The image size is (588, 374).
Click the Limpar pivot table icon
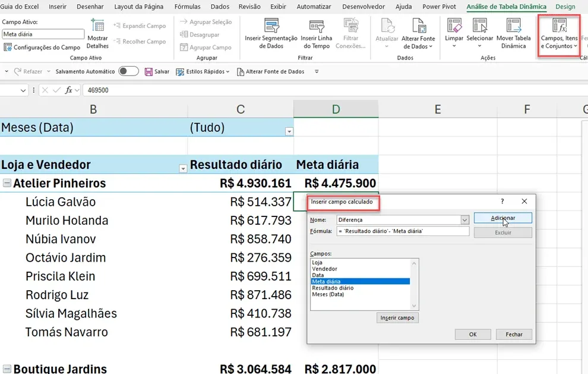[x=454, y=26]
